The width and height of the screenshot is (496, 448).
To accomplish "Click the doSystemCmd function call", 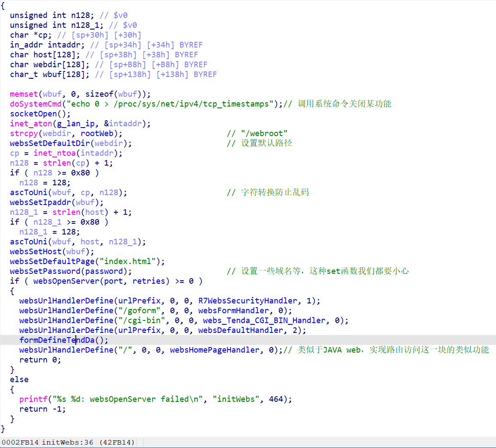I will point(36,104).
